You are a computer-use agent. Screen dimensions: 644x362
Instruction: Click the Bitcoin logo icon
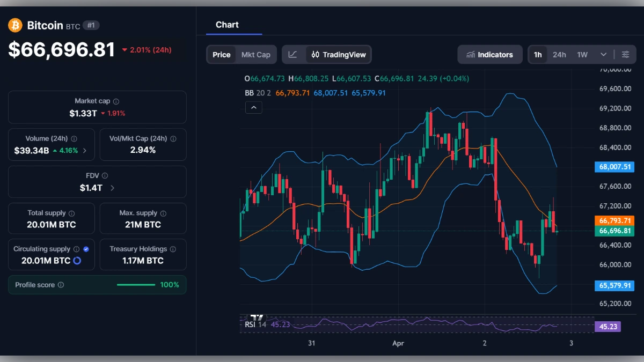[14, 25]
